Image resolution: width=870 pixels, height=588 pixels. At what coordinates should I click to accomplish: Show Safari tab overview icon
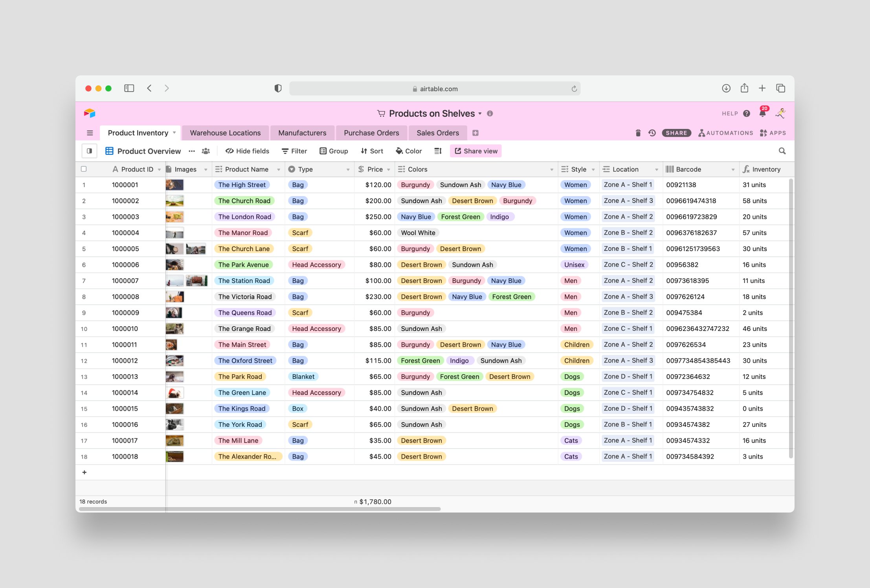tap(780, 88)
